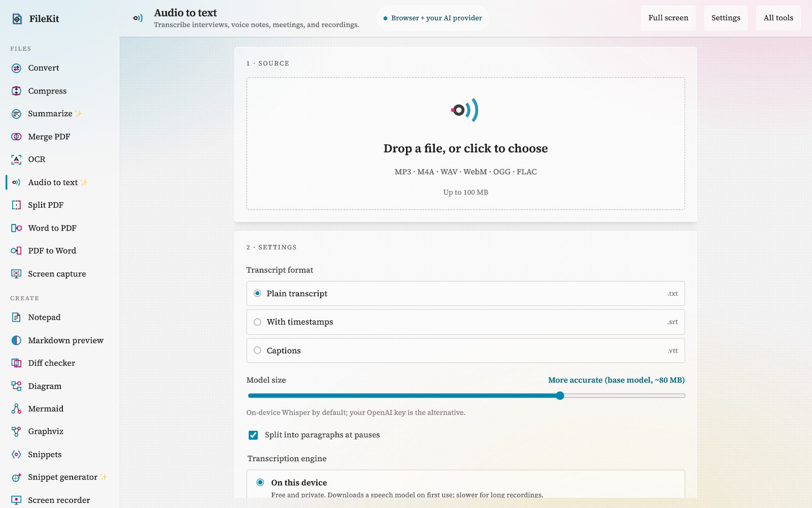
Task: Select the On this device engine
Action: [260, 483]
